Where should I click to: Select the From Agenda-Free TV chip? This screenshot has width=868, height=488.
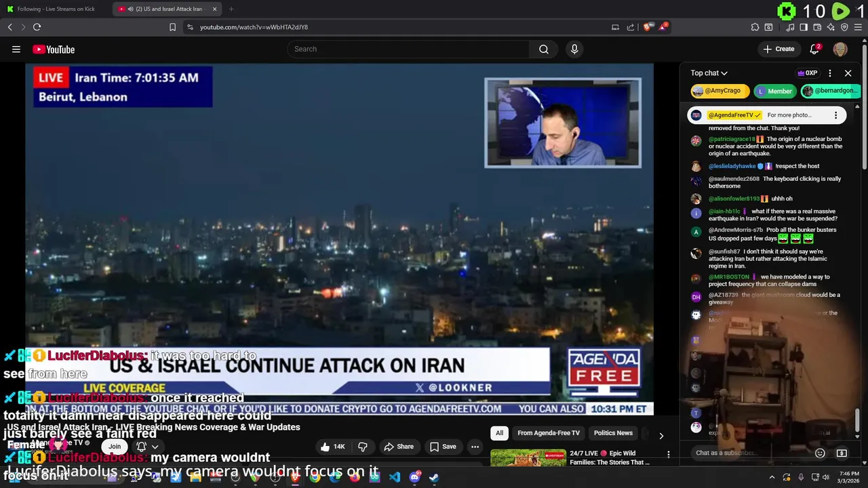549,433
